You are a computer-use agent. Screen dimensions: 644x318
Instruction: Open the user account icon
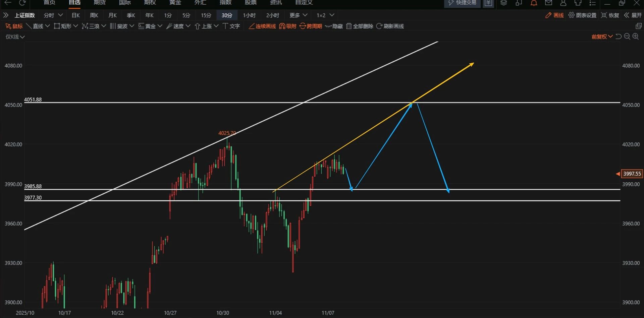coord(563,3)
